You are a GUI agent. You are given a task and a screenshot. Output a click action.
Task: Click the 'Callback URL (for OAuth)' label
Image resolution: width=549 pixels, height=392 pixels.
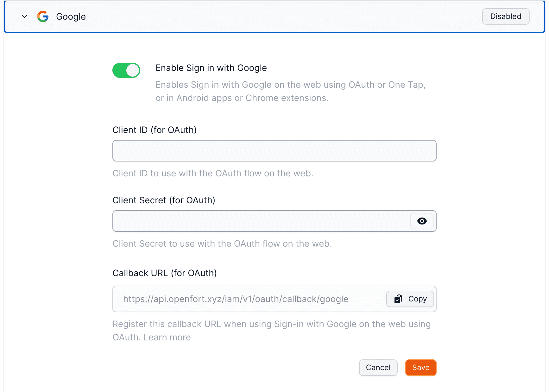point(165,273)
